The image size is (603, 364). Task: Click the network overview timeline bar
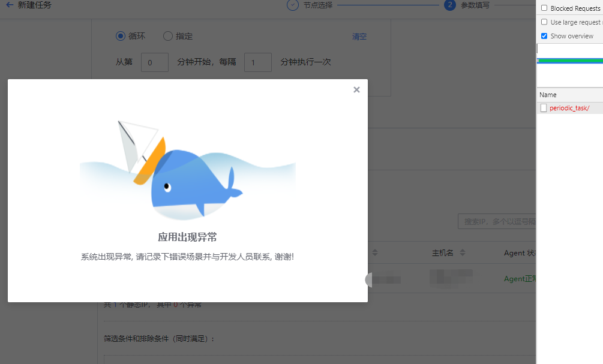(570, 61)
